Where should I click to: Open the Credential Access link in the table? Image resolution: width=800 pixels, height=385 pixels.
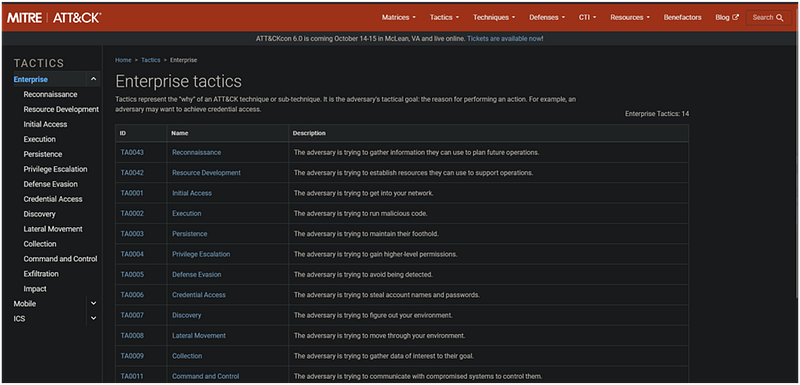click(x=199, y=295)
